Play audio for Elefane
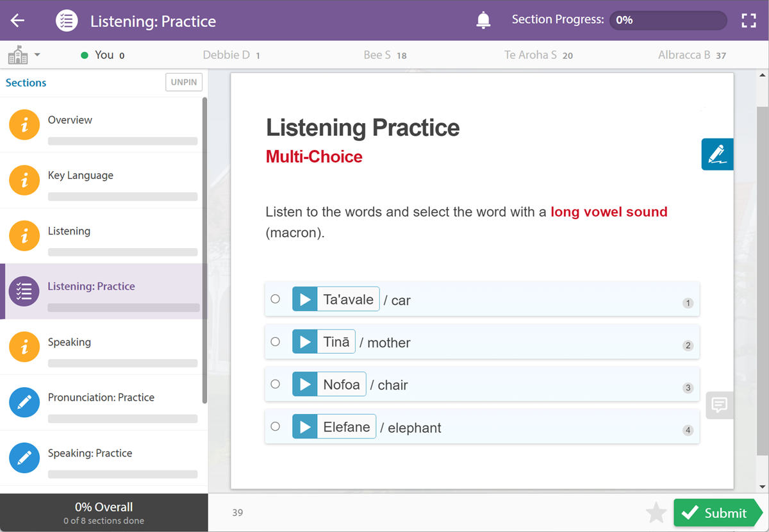Screen dimensions: 769x532 point(305,426)
